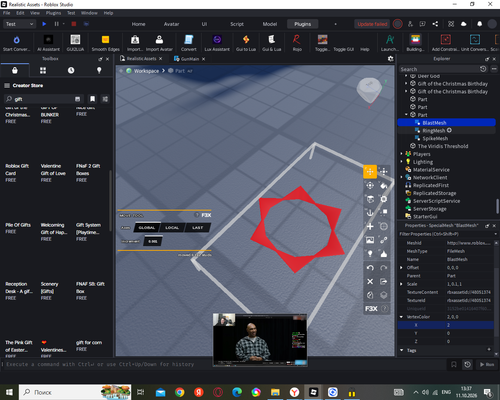Collapse the expanded Part in Explorer
This screenshot has width=500, height=400.
pos(406,115)
